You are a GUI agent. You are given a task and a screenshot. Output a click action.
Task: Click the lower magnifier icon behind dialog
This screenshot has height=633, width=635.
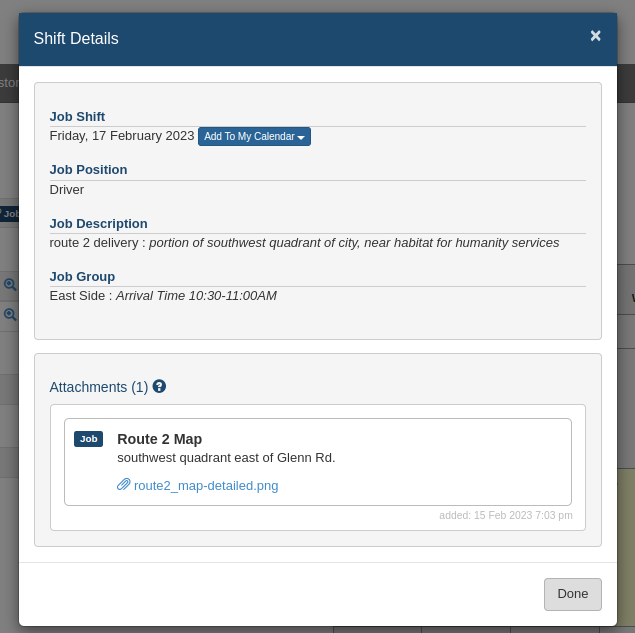click(10, 315)
